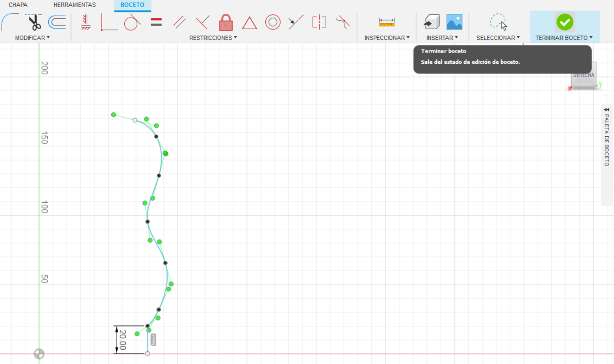614x364 pixels.
Task: Apply the Horizontal/Vertical constraint
Action: pos(86,22)
